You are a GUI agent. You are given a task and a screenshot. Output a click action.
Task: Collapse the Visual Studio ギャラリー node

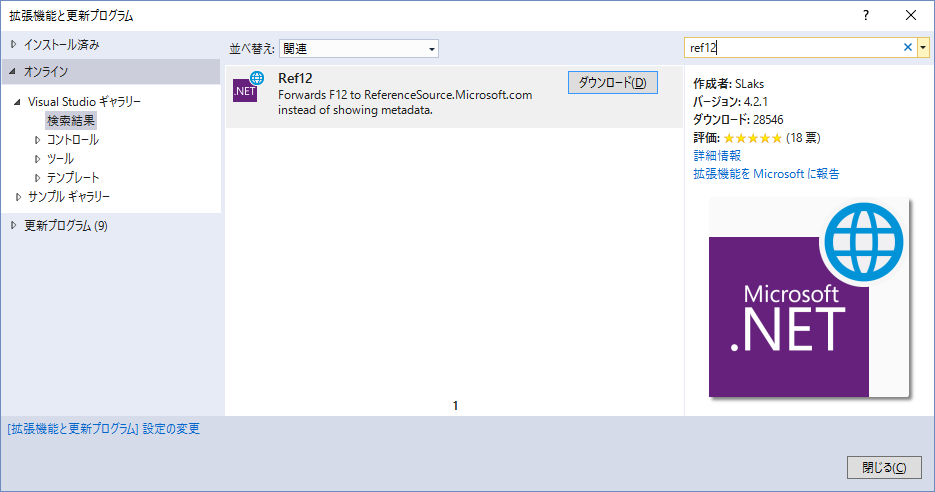(17, 102)
